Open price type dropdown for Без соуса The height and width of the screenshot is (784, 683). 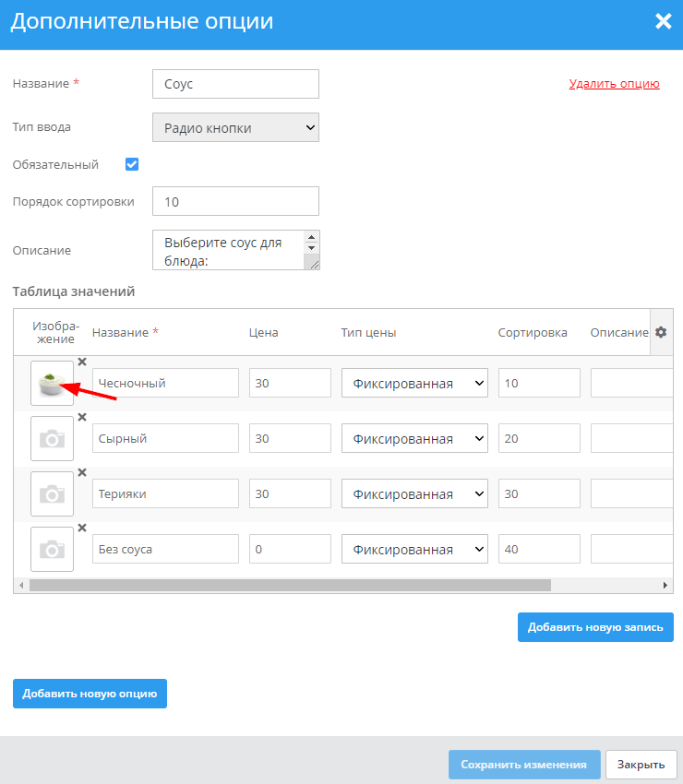(414, 550)
